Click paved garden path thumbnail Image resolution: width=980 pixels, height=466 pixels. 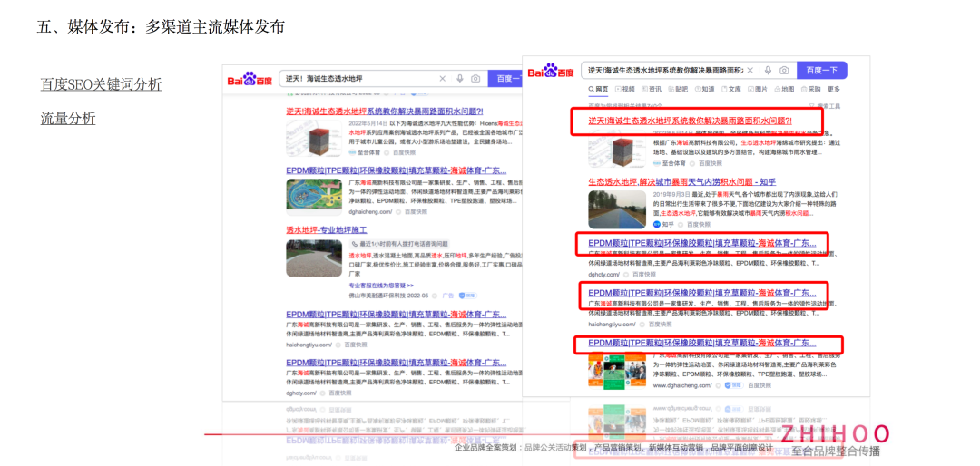[314, 258]
